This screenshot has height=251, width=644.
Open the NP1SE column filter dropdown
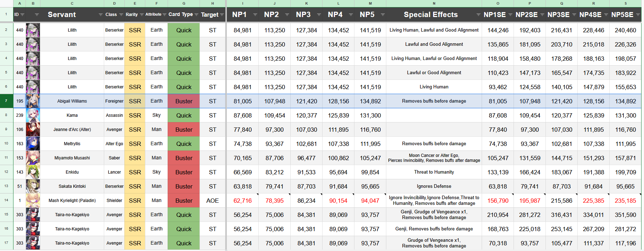(510, 15)
